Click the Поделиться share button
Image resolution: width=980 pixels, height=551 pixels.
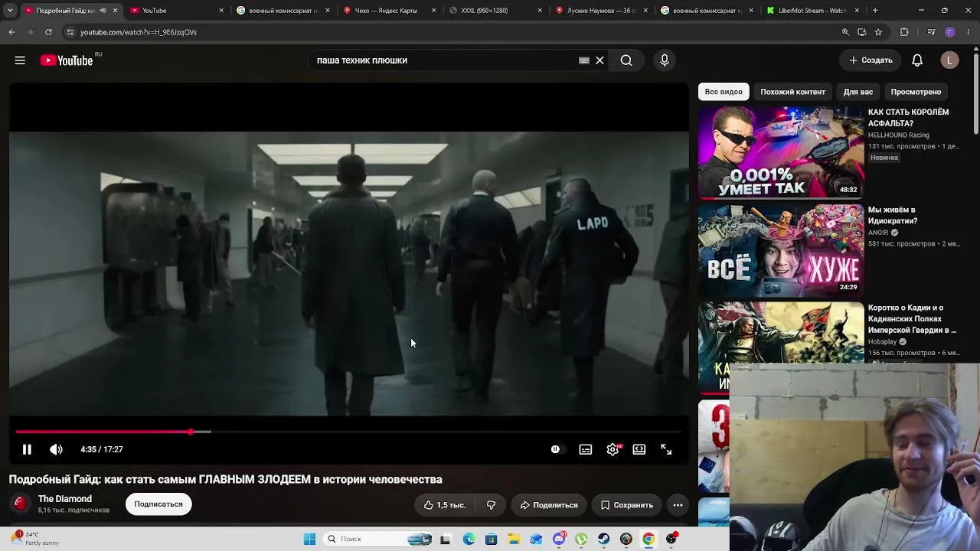click(x=549, y=505)
